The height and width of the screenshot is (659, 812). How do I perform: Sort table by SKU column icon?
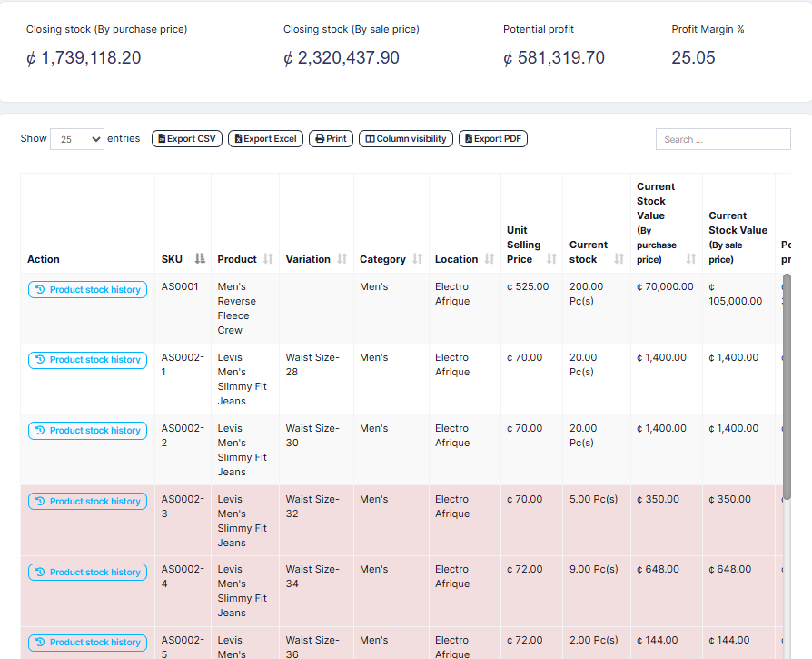click(x=200, y=258)
